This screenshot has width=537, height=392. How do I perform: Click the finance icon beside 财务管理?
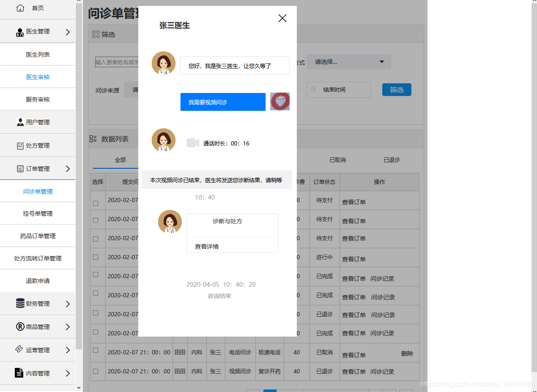(x=20, y=303)
